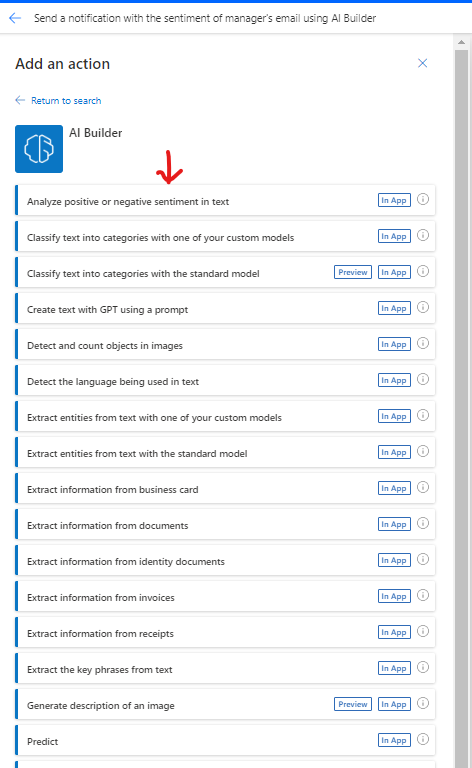472x768 pixels.
Task: Select Extract information from business card
Action: pyautogui.click(x=225, y=488)
